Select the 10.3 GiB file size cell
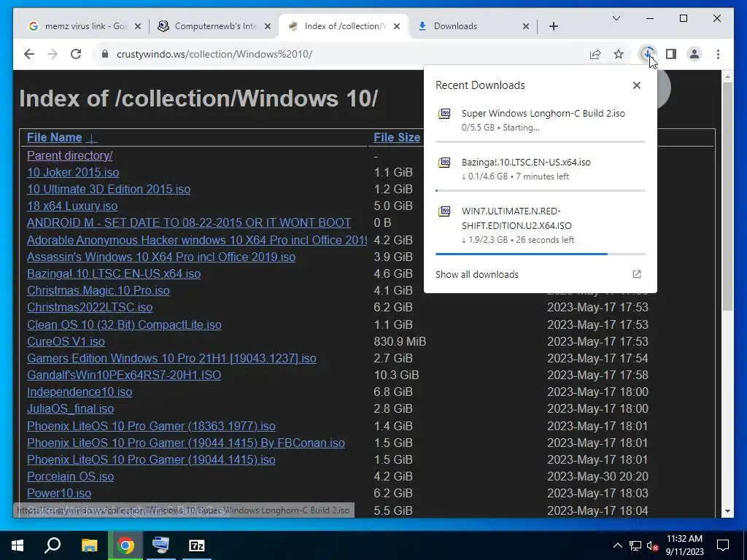The height and width of the screenshot is (560, 747). 396,376
